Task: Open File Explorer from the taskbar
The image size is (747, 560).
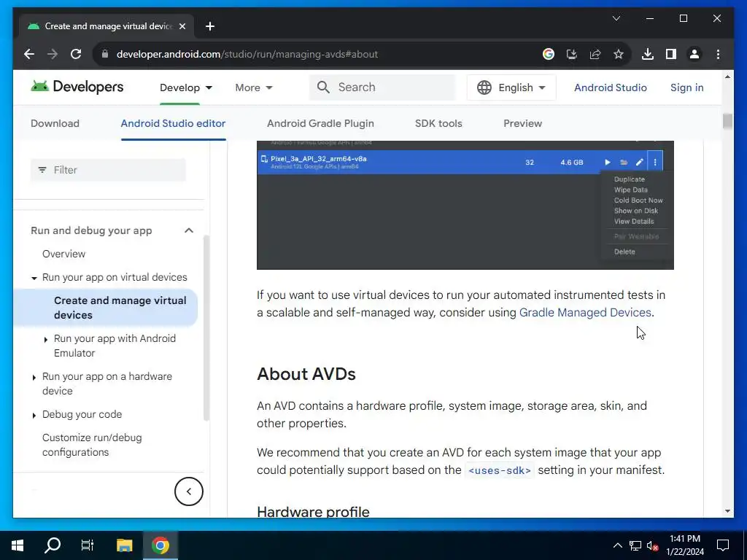Action: pyautogui.click(x=124, y=545)
